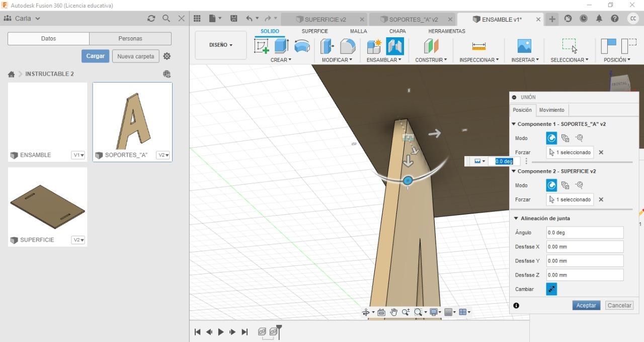Select the Fillet tool

(x=348, y=46)
